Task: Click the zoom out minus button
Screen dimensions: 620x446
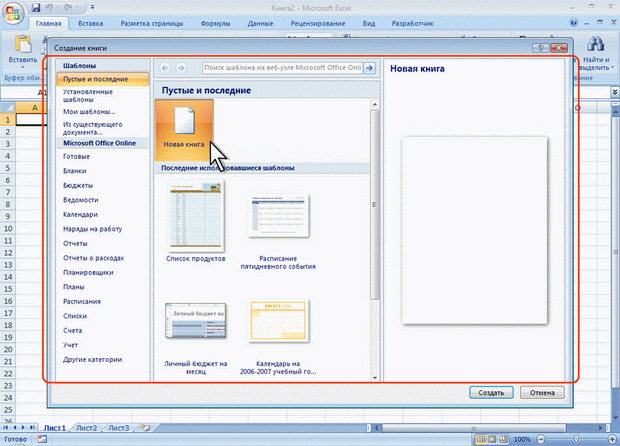Action: point(541,439)
